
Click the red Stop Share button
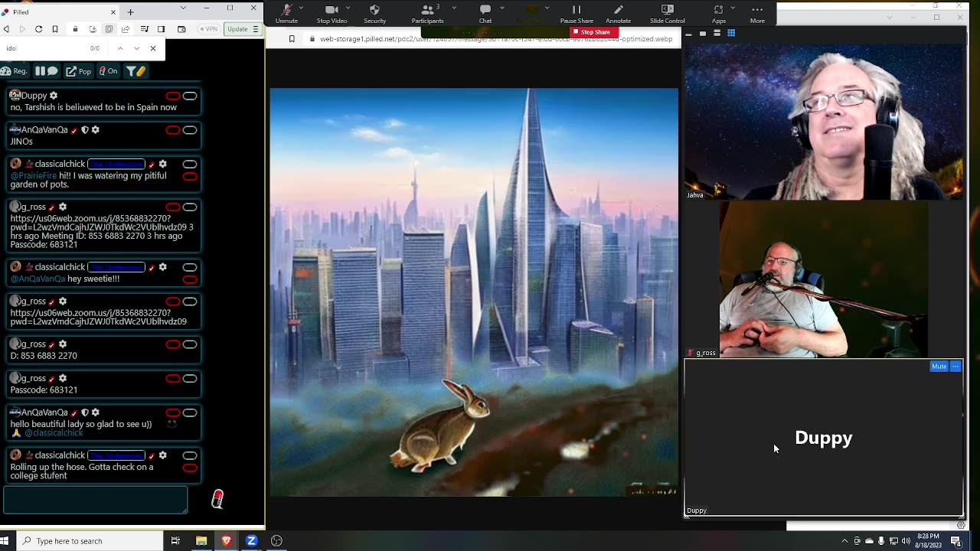(595, 32)
